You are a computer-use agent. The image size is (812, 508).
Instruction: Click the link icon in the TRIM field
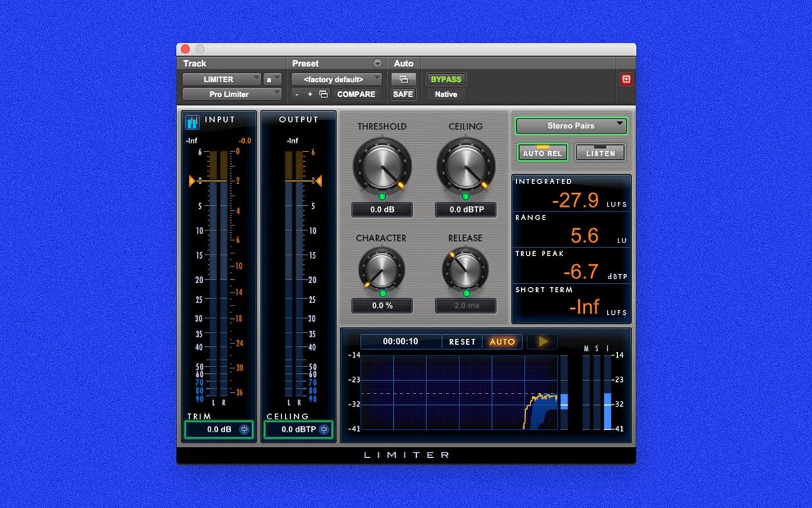tap(244, 429)
